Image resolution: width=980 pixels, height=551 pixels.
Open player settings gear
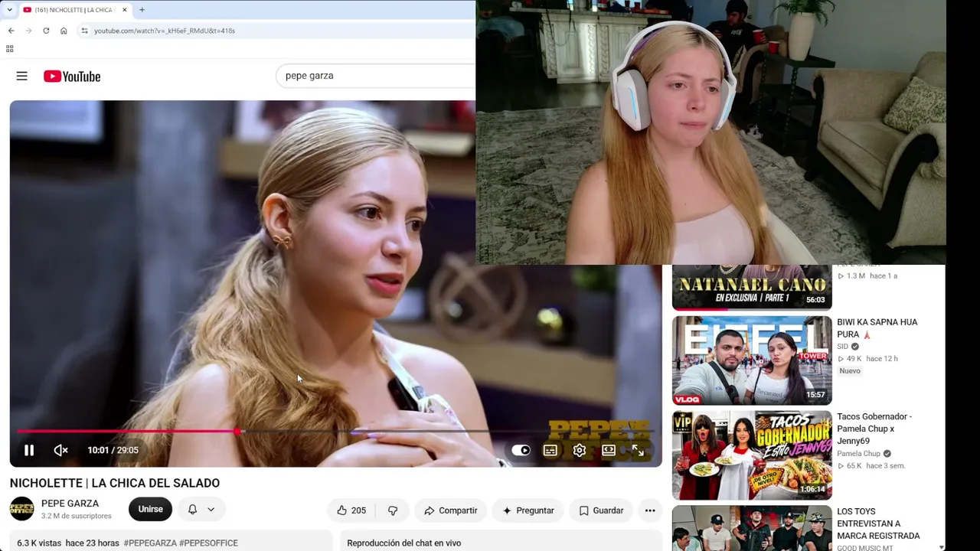[x=580, y=451]
